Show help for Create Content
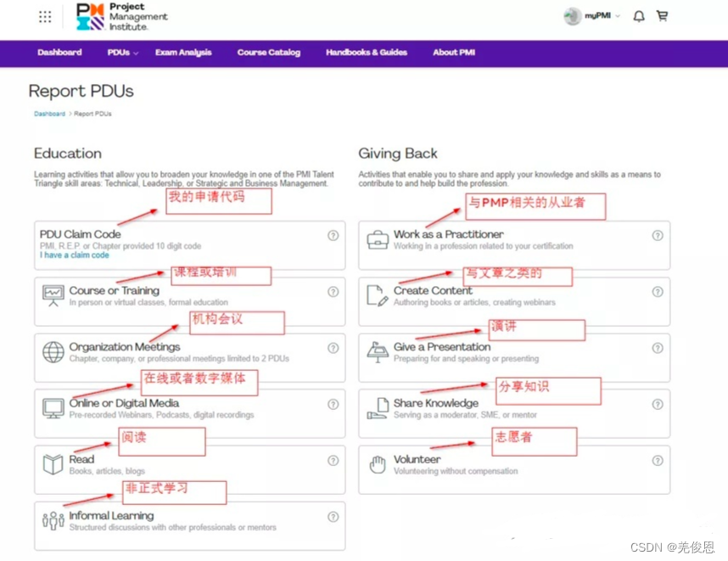The height and width of the screenshot is (561, 728). pos(658,292)
